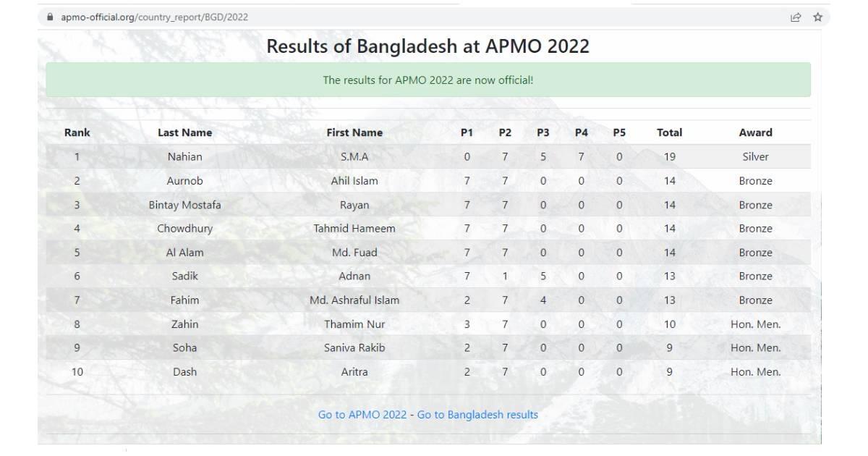Open the Go to APMO 2022 link
The image size is (868, 456).
click(362, 415)
